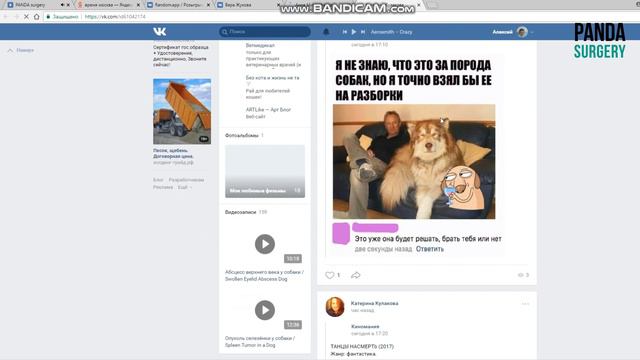Play the Aerosmith track in header player
The image size is (640, 360).
(x=354, y=32)
